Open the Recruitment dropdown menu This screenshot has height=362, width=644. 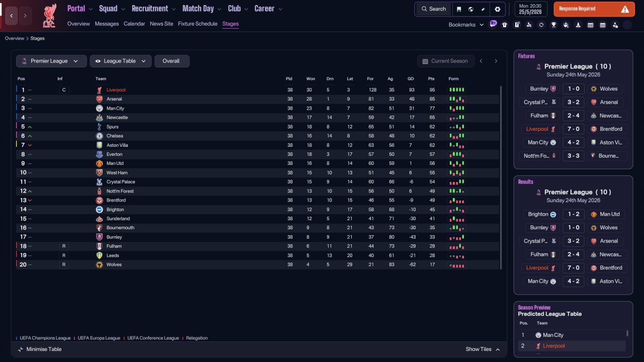click(x=153, y=9)
